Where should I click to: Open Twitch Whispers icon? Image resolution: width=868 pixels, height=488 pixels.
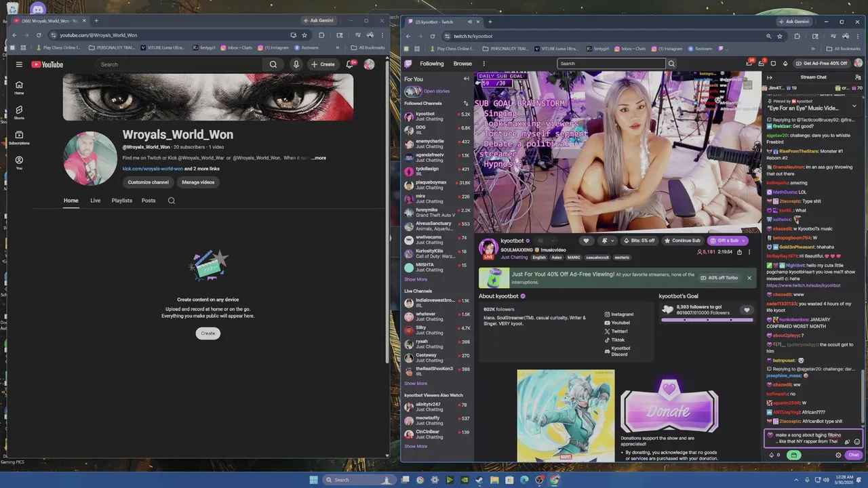[773, 64]
